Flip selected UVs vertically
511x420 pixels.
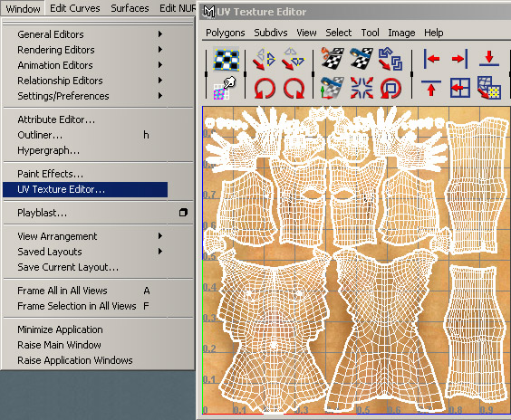[x=294, y=59]
